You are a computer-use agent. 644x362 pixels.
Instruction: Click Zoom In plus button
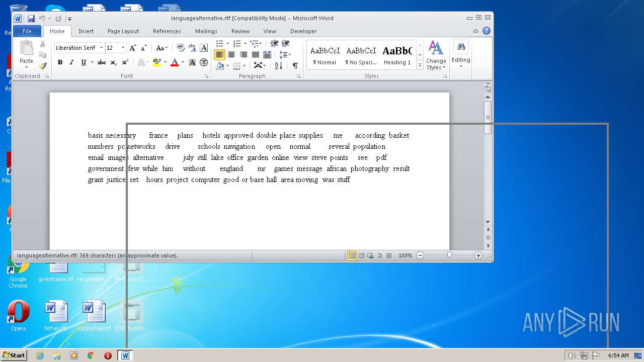coord(478,255)
